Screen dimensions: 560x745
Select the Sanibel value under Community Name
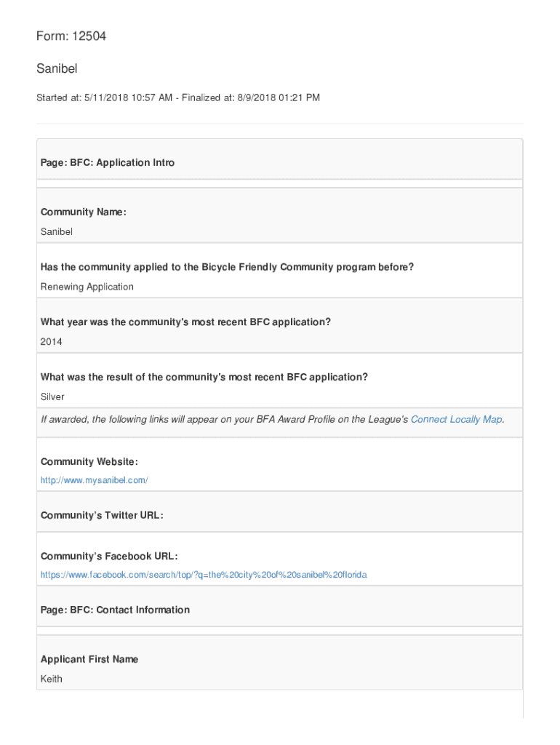point(57,231)
